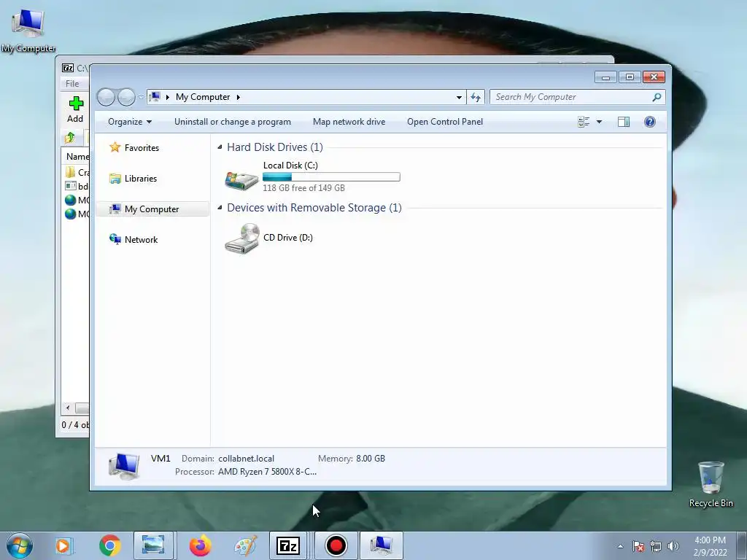Open the volume speaker tray icon

pos(673,546)
